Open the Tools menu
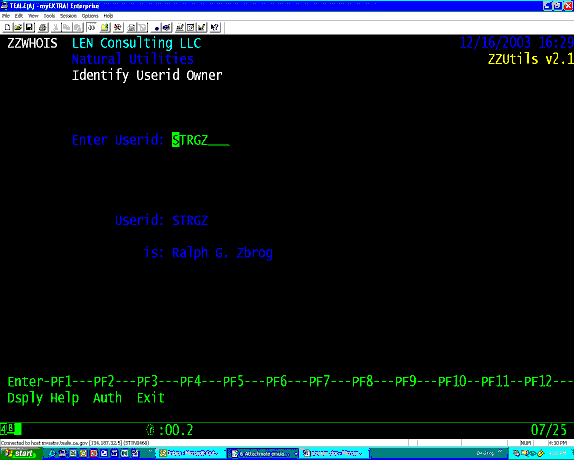This screenshot has height=461, width=576. (x=49, y=16)
